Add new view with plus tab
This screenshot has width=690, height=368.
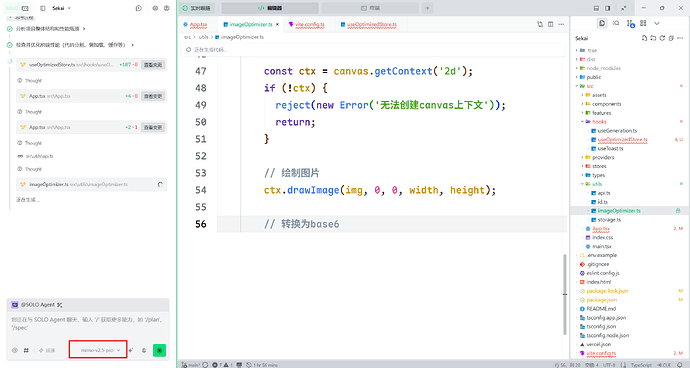click(427, 8)
